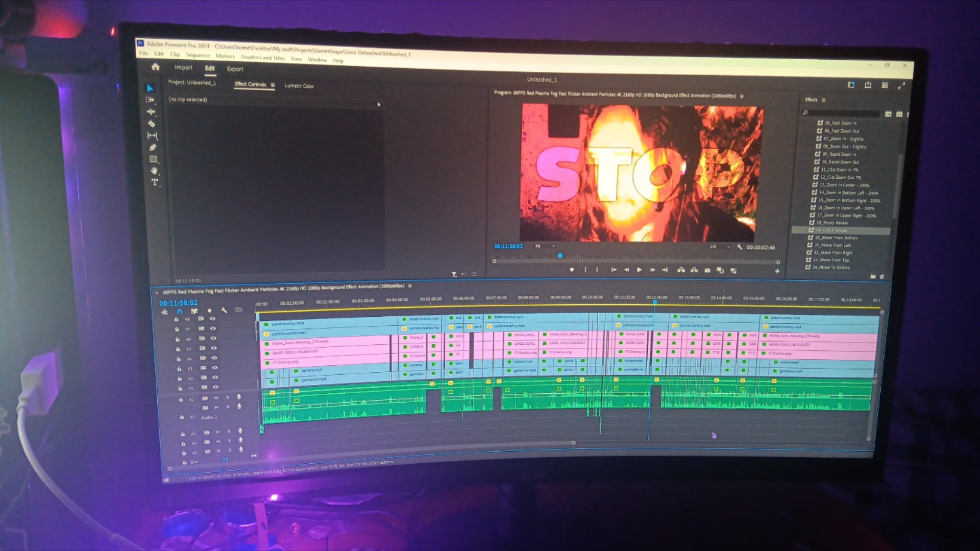The height and width of the screenshot is (551, 980).
Task: Click Go to In point button
Action: coord(613,270)
